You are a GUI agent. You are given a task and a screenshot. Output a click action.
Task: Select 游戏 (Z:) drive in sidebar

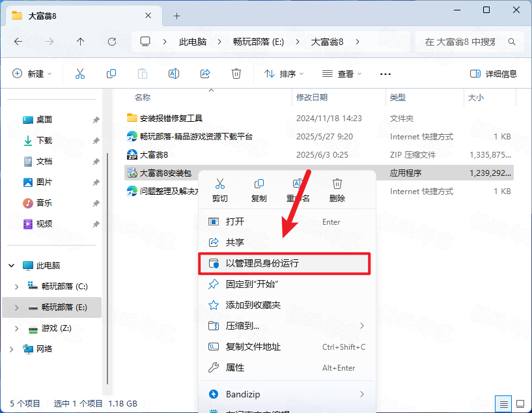click(56, 328)
